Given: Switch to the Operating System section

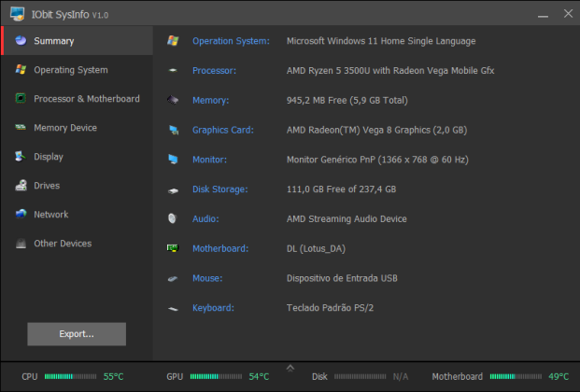Looking at the screenshot, I should point(77,69).
